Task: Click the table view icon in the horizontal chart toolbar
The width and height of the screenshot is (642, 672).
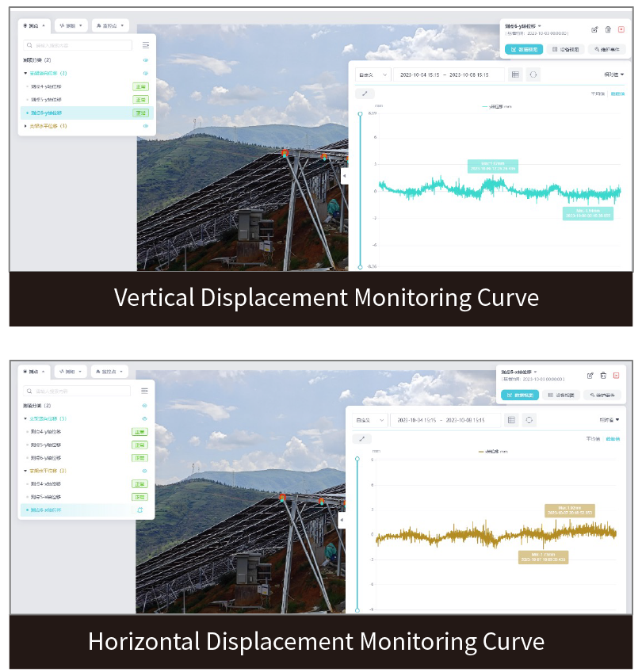Action: pos(511,419)
